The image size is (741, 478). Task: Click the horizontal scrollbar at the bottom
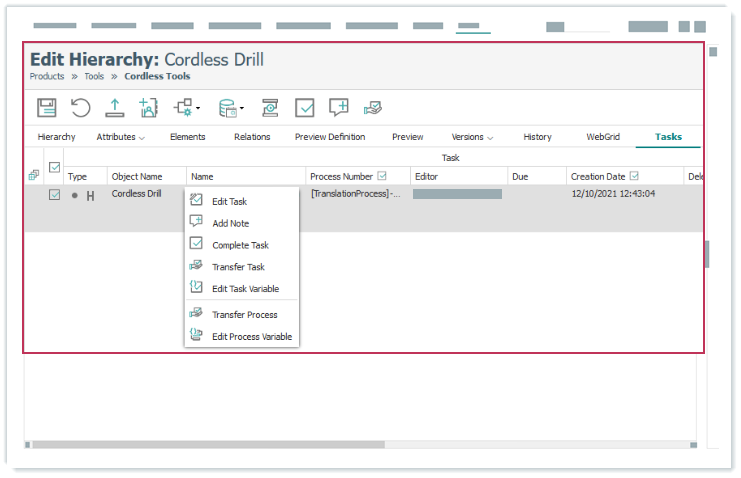coord(360,444)
